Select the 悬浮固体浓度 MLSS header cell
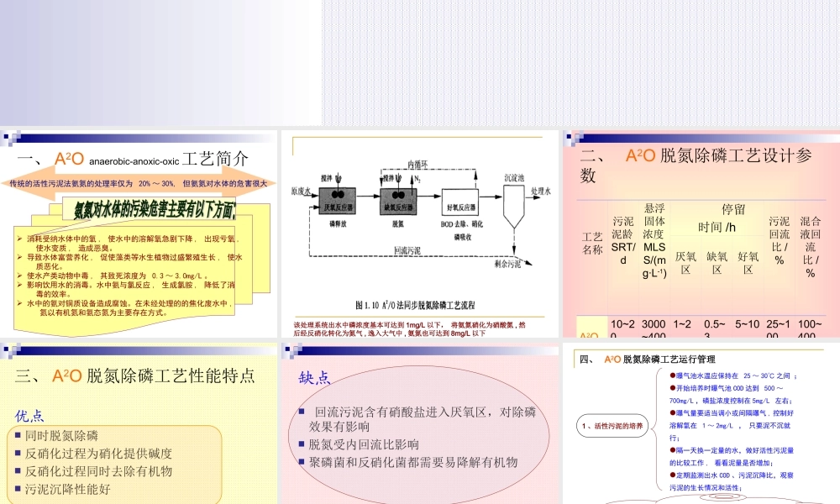840x504 pixels. (654, 240)
